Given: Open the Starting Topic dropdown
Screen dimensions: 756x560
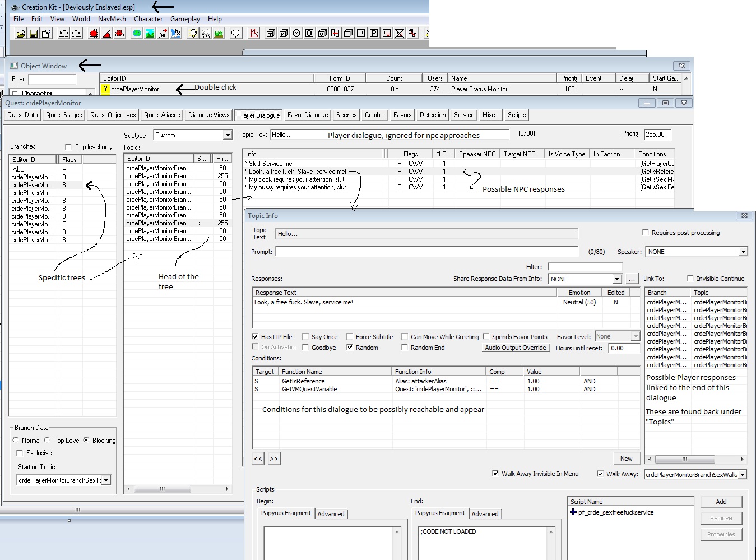Looking at the screenshot, I should pos(106,480).
